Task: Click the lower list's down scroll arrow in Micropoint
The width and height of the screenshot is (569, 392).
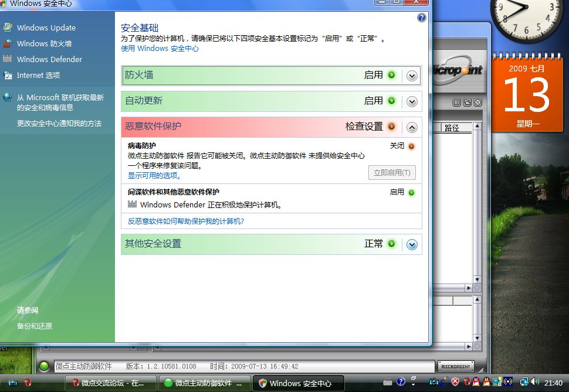Action: [x=477, y=338]
